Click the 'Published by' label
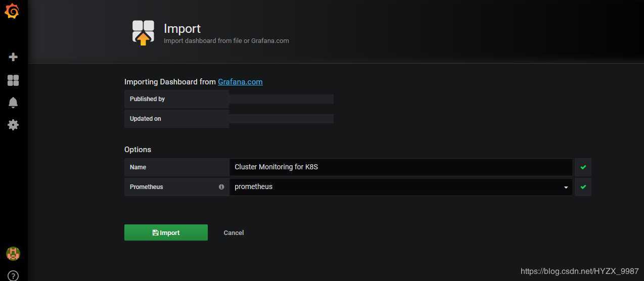Viewport: 644px width, 281px height. (147, 99)
